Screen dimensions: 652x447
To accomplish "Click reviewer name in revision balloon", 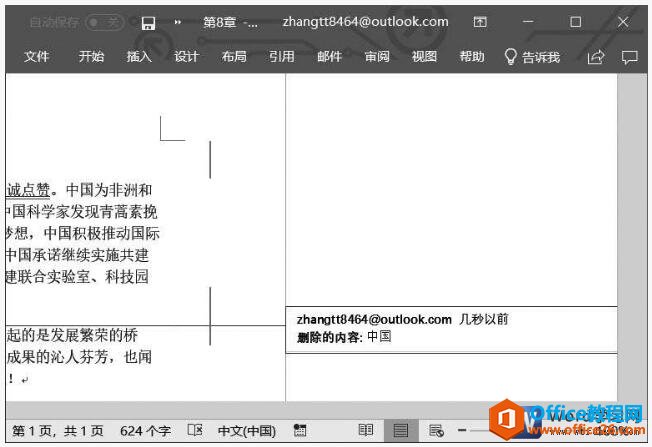I will [374, 319].
